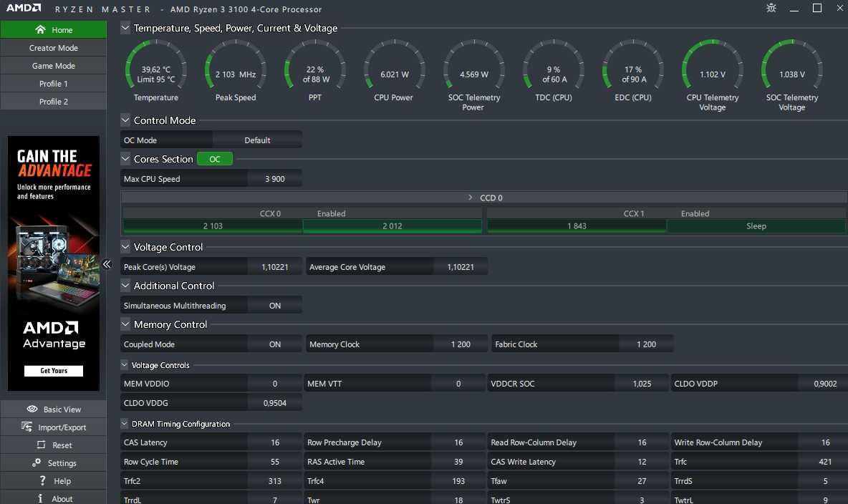Click the VDDCR SOC value 1,025
Image resolution: width=848 pixels, height=504 pixels.
pyautogui.click(x=642, y=384)
